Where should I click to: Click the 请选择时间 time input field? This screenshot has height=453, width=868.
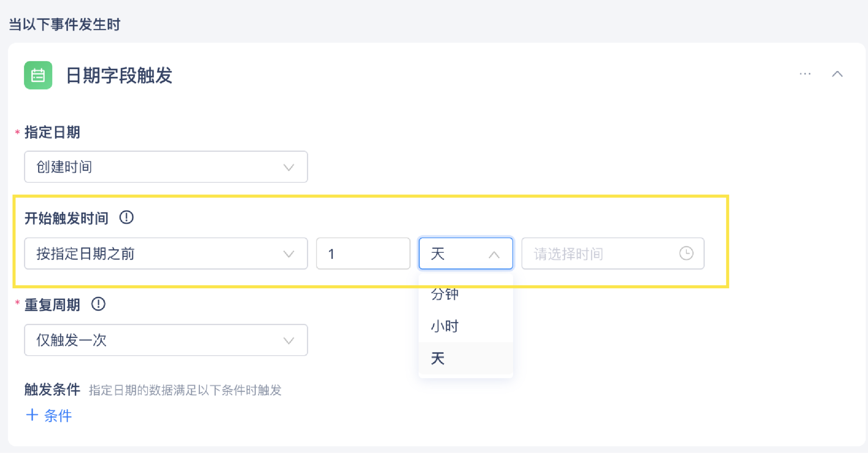[x=600, y=254]
